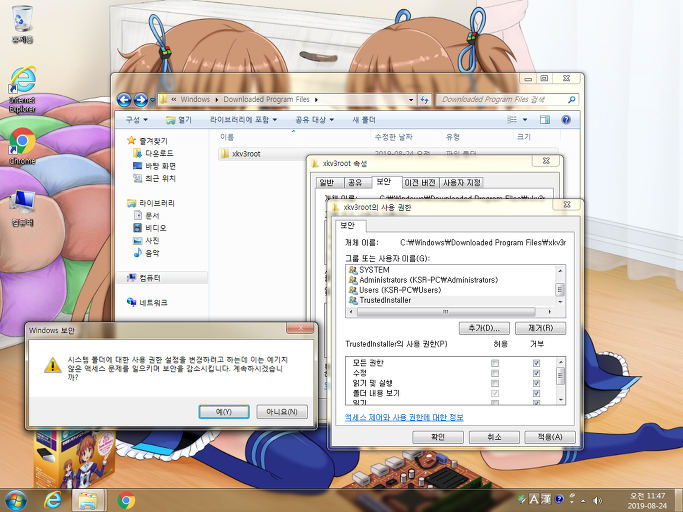Go forward in Explorer navigation
Image resolution: width=683 pixels, height=512 pixels.
(140, 100)
